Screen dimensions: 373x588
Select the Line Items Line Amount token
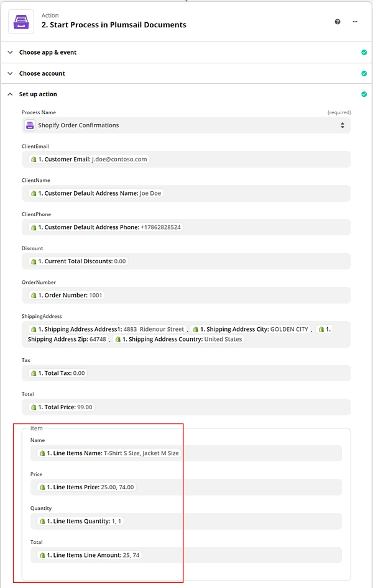90,555
